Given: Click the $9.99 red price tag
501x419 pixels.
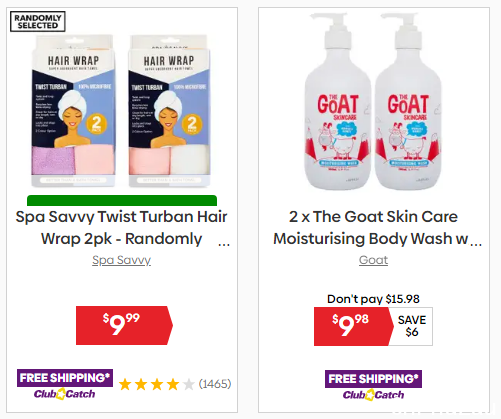Looking at the screenshot, I should [124, 325].
